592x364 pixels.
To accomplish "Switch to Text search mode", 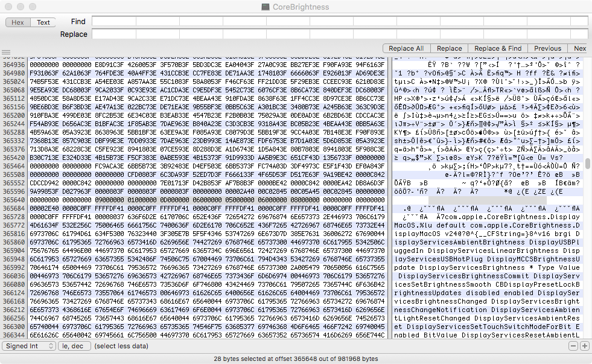I will click(x=43, y=22).
